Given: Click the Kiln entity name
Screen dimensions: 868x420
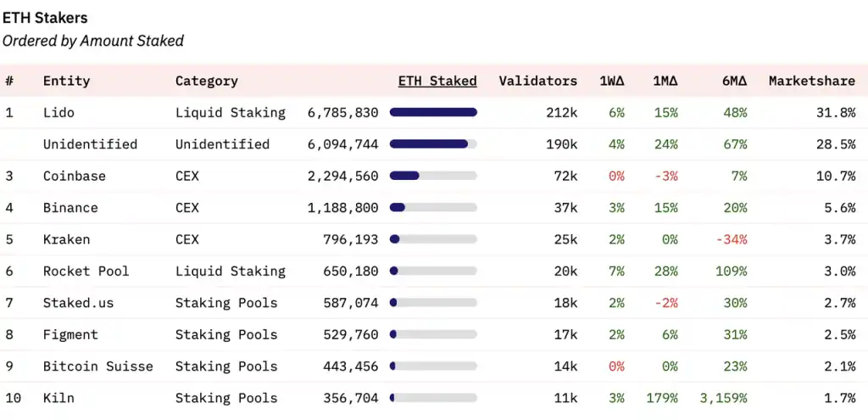Looking at the screenshot, I should pyautogui.click(x=58, y=398).
